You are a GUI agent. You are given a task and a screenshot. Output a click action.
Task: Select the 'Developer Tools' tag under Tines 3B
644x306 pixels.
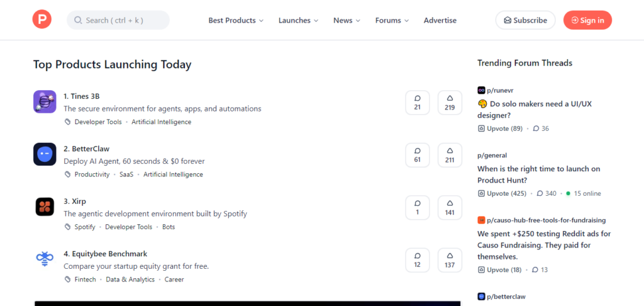[98, 122]
